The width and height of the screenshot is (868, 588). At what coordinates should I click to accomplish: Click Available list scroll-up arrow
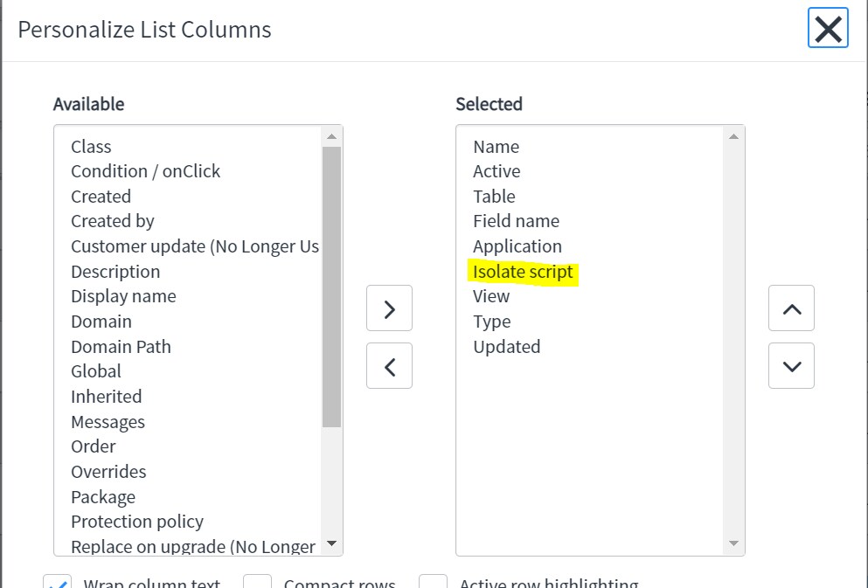(331, 136)
